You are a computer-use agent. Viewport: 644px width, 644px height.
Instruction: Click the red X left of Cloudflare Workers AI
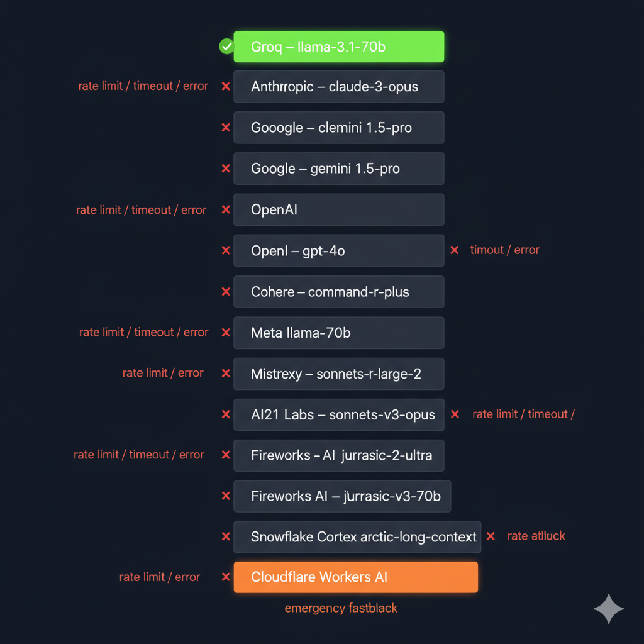[226, 577]
